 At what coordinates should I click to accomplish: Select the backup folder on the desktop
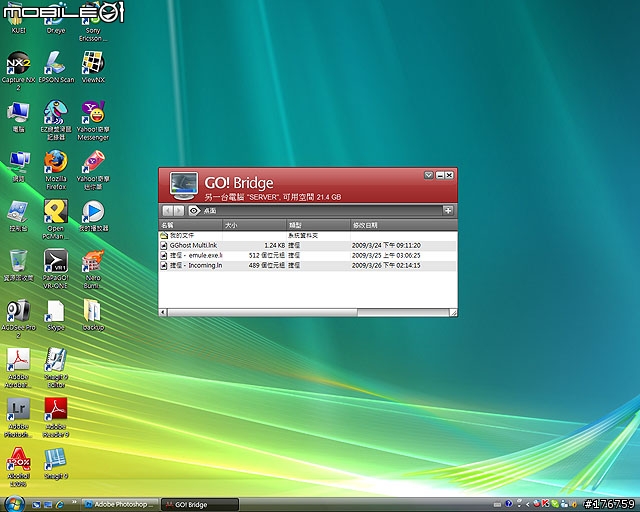(93, 315)
